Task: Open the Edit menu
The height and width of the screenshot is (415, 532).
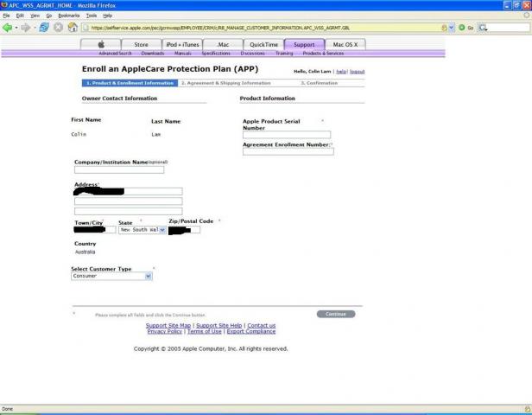Action: tap(20, 16)
